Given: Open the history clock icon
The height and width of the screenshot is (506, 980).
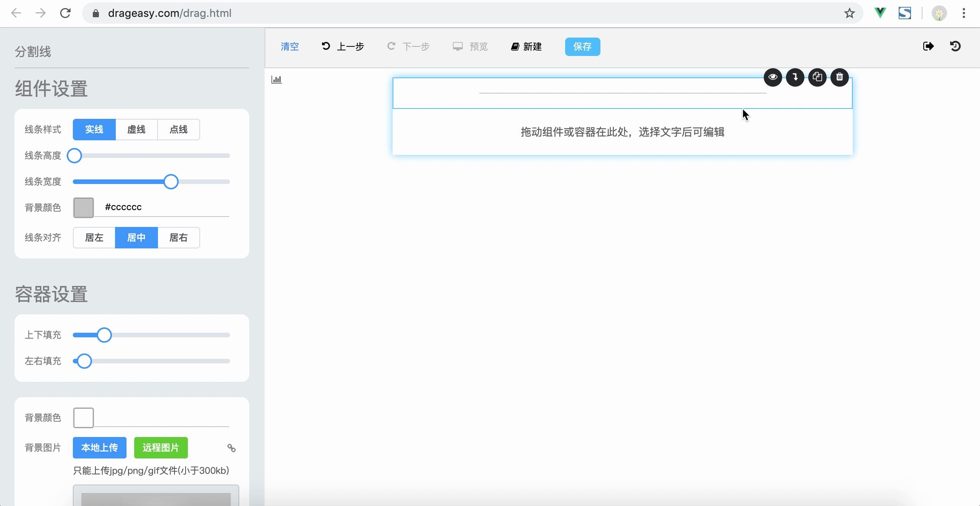Looking at the screenshot, I should (955, 46).
